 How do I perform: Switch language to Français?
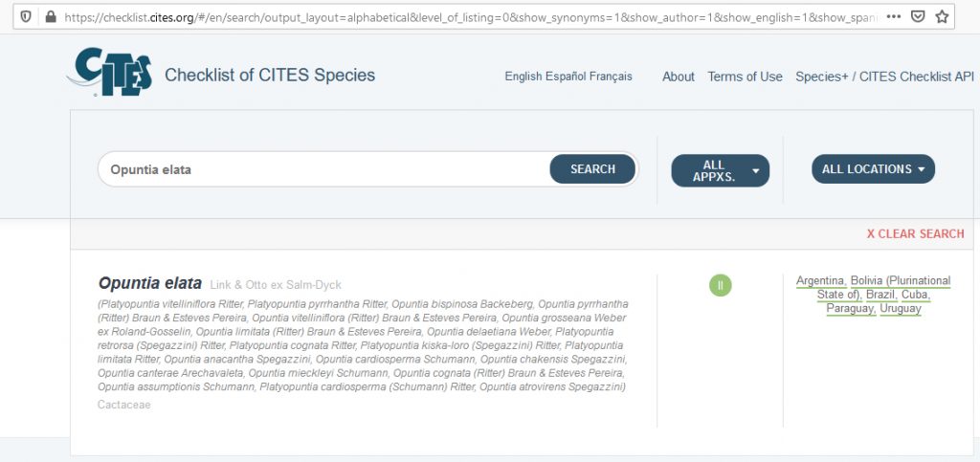coord(611,77)
